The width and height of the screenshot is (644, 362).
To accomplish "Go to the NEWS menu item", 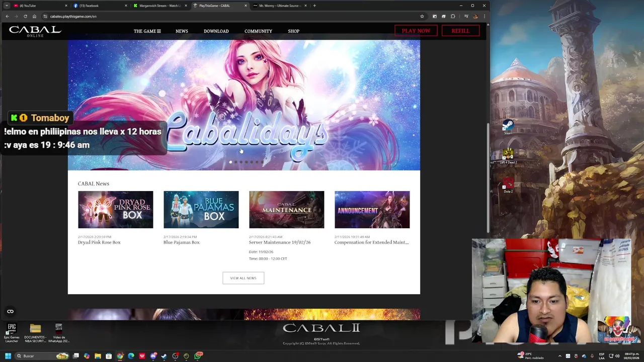I will [x=182, y=31].
